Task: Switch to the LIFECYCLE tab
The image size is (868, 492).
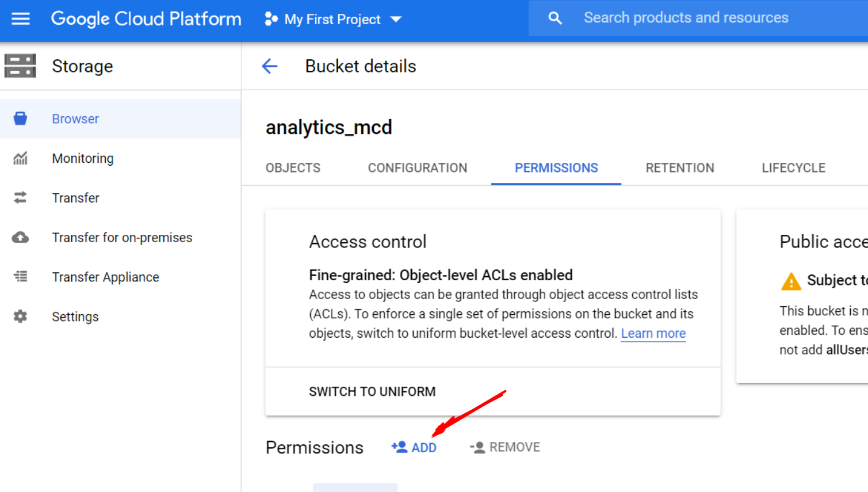Action: pyautogui.click(x=794, y=167)
